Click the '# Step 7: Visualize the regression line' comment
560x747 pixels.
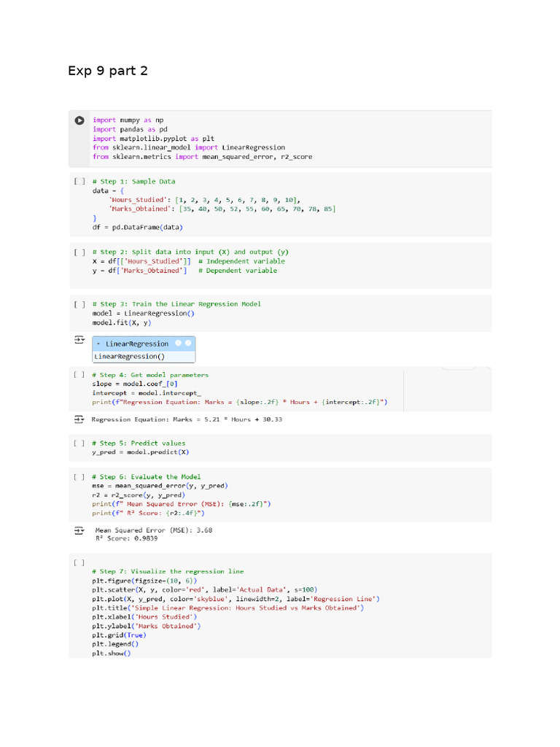tap(168, 572)
